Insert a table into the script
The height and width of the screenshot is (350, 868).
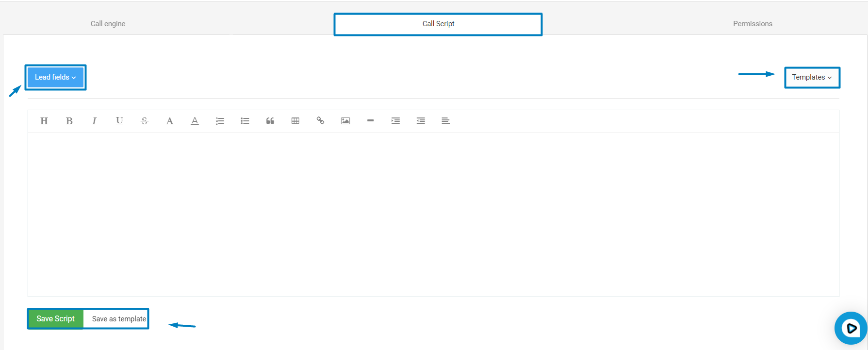295,121
